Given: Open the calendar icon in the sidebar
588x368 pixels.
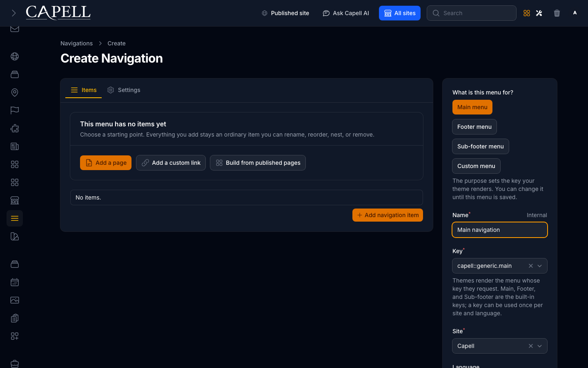Looking at the screenshot, I should 15,282.
